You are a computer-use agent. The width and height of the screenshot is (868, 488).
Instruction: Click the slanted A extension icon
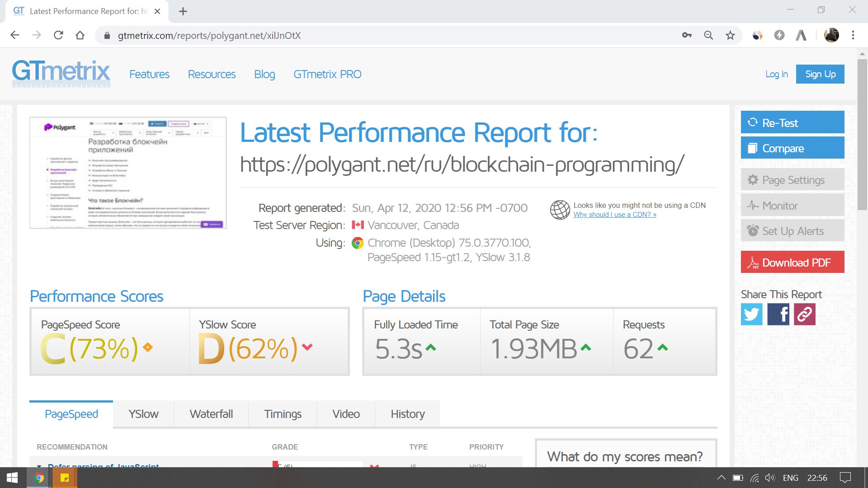(x=801, y=35)
